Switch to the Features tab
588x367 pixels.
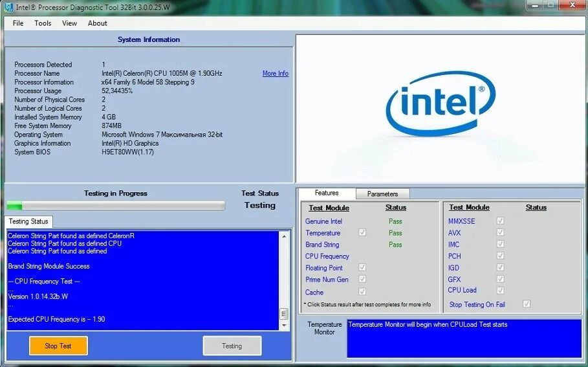tap(327, 193)
